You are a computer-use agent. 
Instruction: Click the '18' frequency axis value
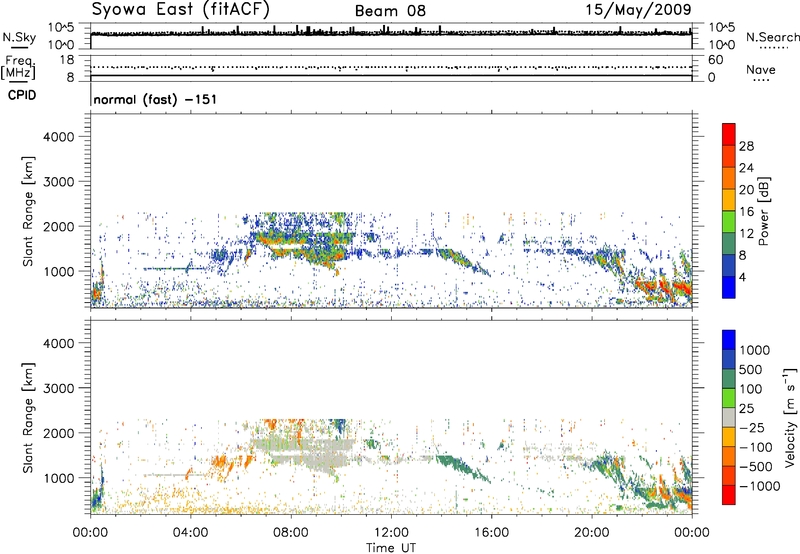pos(67,60)
